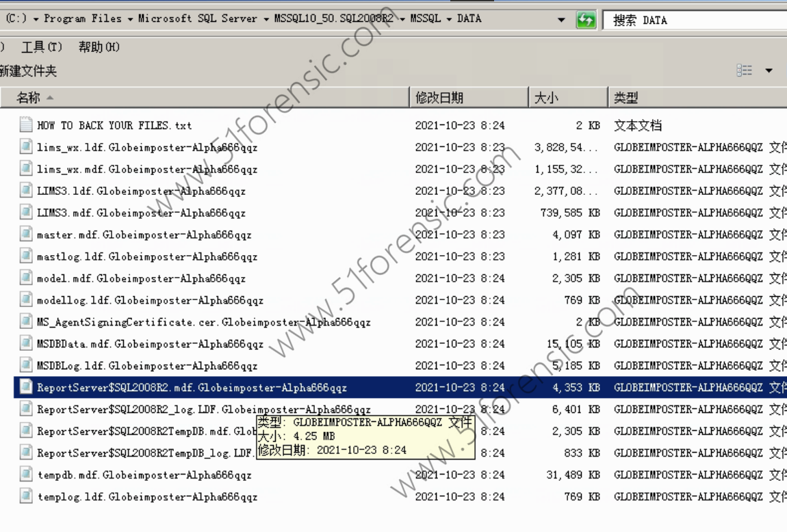Click the LIMS3.ldf file icon

click(26, 191)
